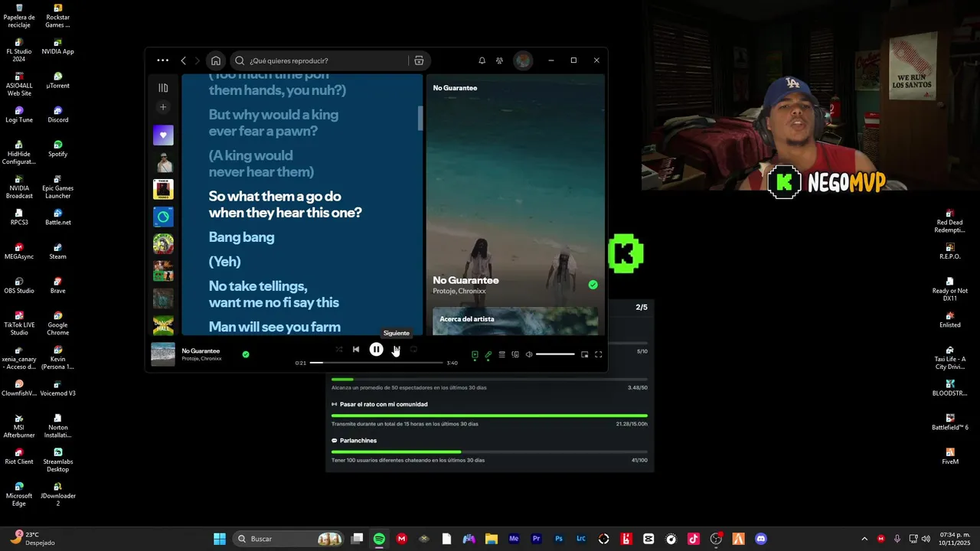The width and height of the screenshot is (980, 551).
Task: Open 'Protoje, Chronixx' in Now Playing panel
Action: [459, 292]
